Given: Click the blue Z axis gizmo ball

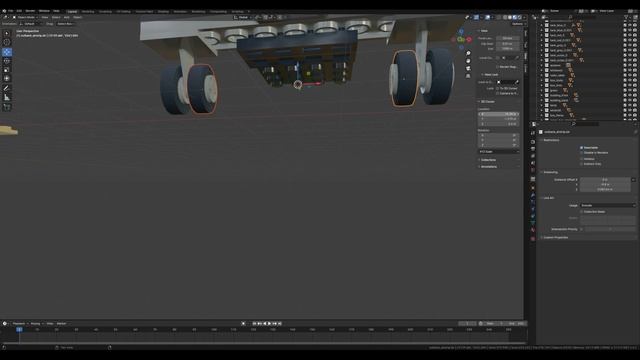Looking at the screenshot, I should pyautogui.click(x=461, y=31).
